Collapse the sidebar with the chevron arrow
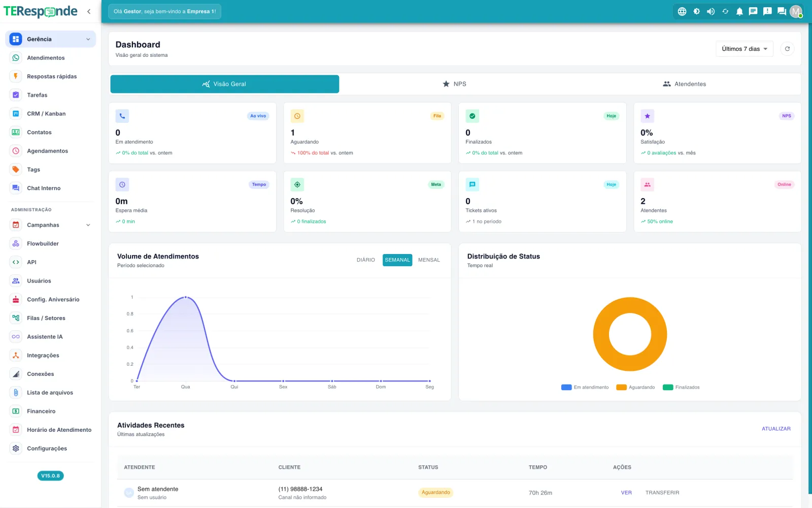The width and height of the screenshot is (812, 508). point(89,11)
